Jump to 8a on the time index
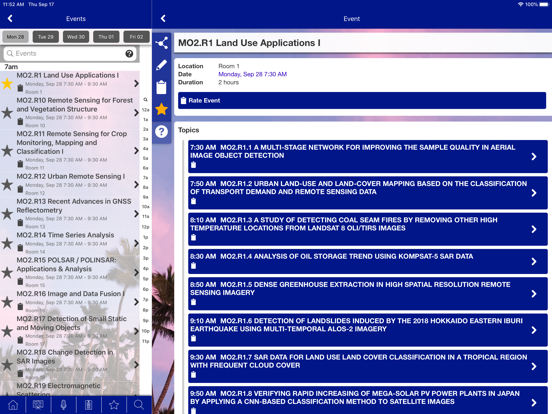Viewport: 552px width, 414px height. tap(145, 187)
